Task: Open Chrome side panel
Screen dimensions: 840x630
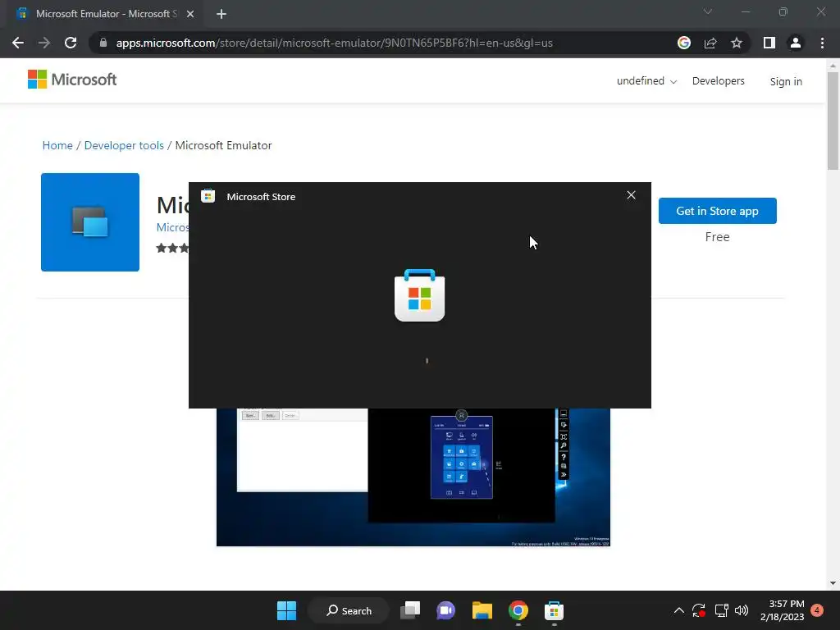Action: [x=769, y=43]
